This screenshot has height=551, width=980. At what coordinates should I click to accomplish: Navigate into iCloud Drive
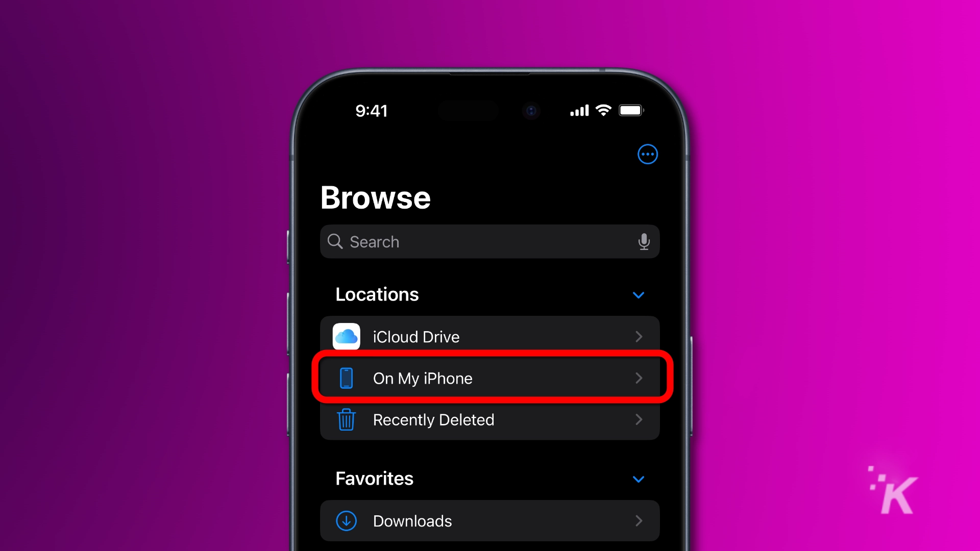pos(490,337)
